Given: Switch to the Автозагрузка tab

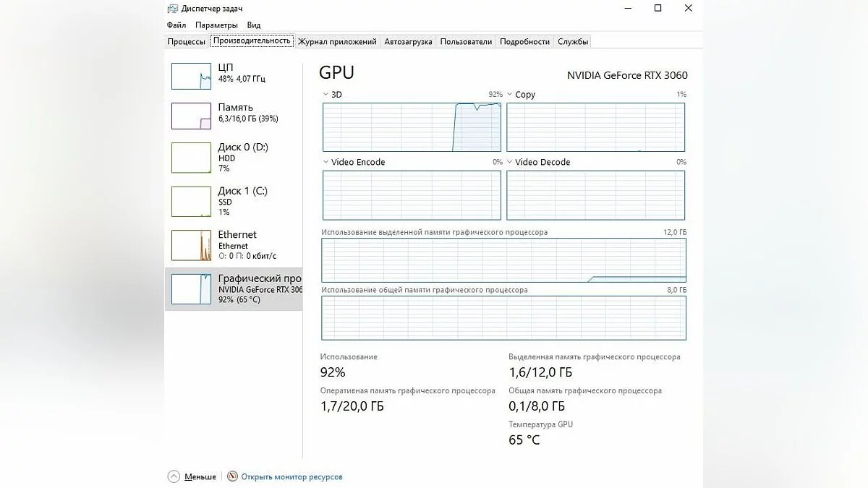Looking at the screenshot, I should coord(408,42).
